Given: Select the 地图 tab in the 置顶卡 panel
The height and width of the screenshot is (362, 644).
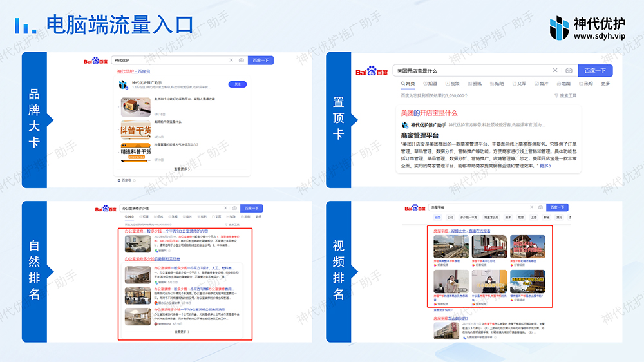Looking at the screenshot, I should pos(563,84).
